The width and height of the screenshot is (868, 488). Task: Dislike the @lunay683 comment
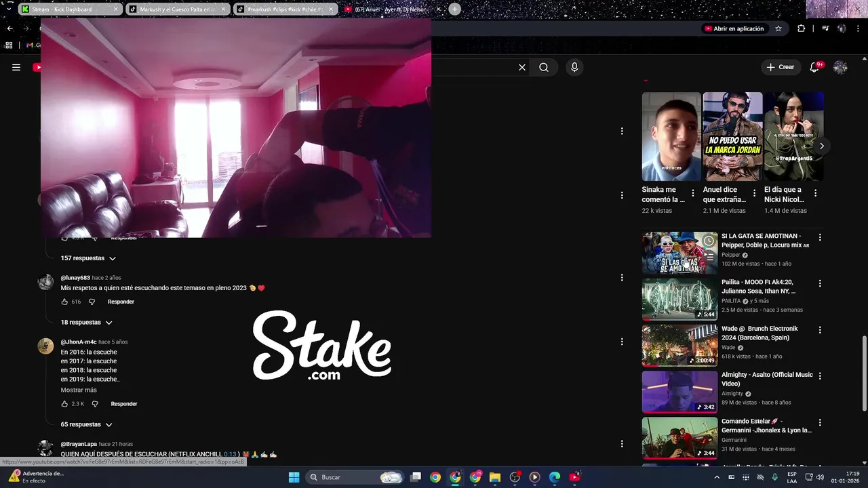(92, 302)
